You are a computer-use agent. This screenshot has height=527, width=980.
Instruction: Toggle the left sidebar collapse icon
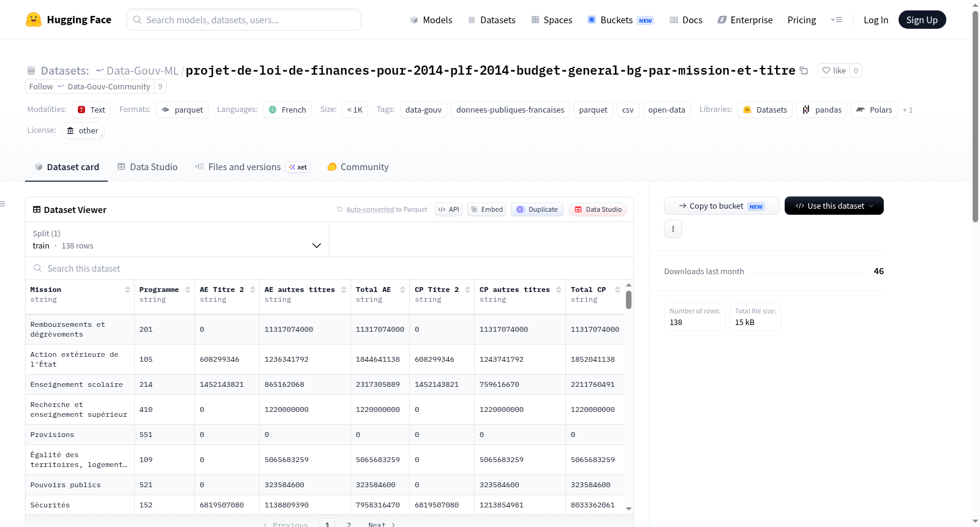point(2,204)
